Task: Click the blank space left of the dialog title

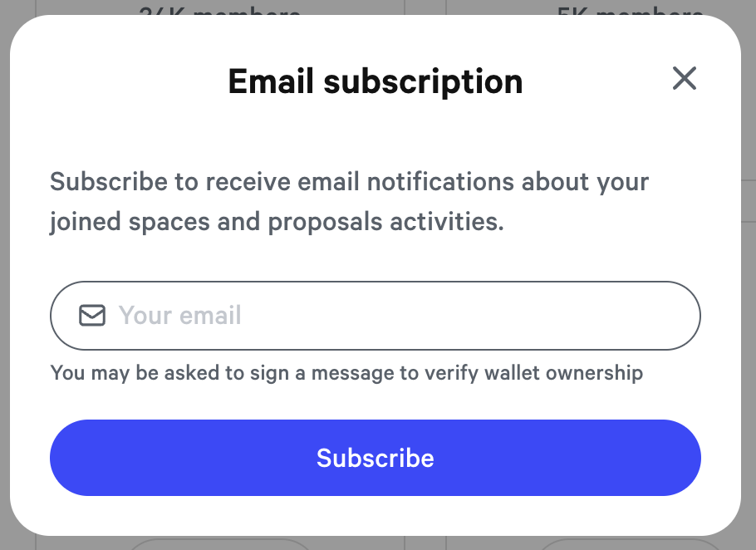Action: [x=125, y=81]
